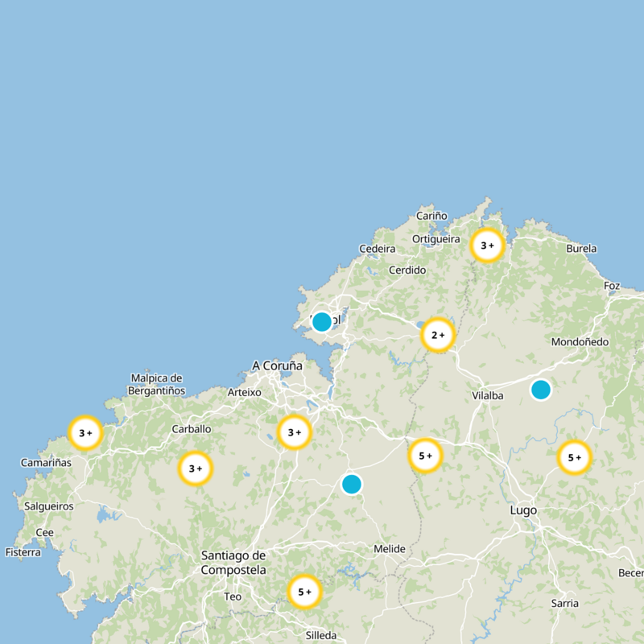Click the Melide town label
The image size is (644, 644).
click(390, 549)
